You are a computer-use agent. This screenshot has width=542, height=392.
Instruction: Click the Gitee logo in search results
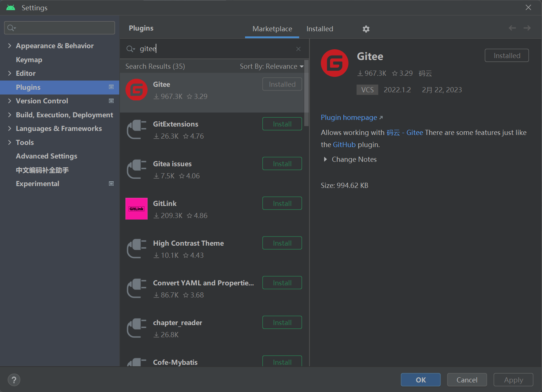tap(137, 90)
